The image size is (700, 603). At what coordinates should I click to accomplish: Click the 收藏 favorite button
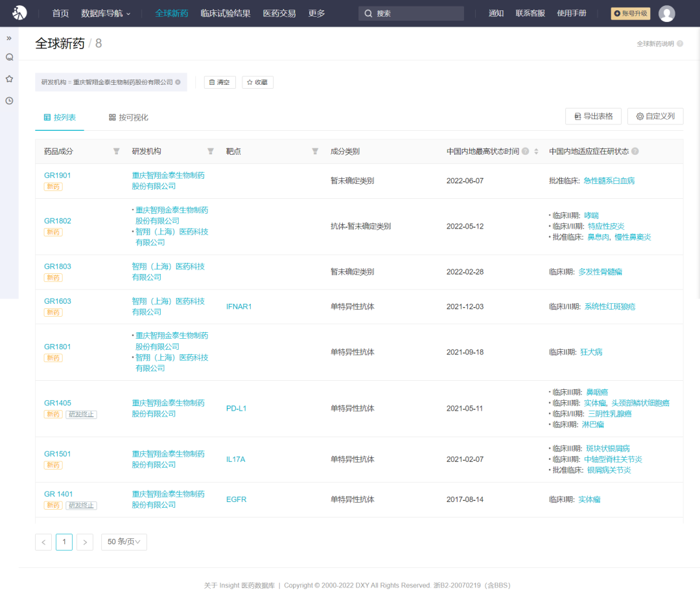(257, 82)
